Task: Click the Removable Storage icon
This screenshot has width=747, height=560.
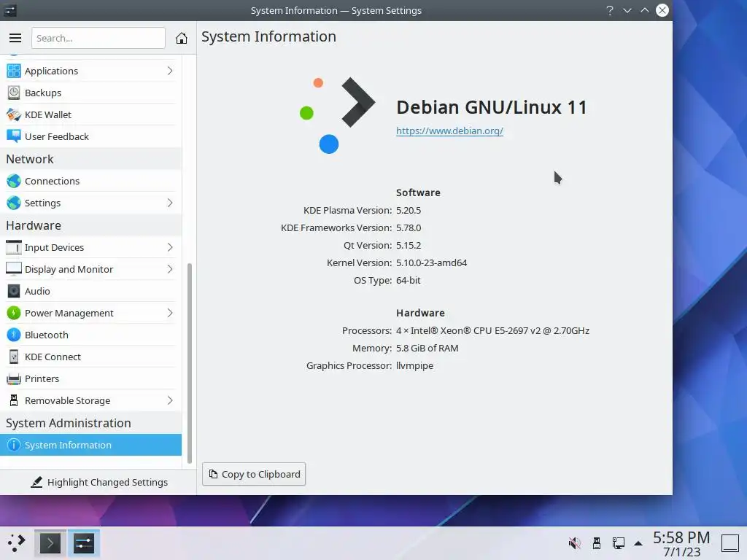Action: click(14, 401)
